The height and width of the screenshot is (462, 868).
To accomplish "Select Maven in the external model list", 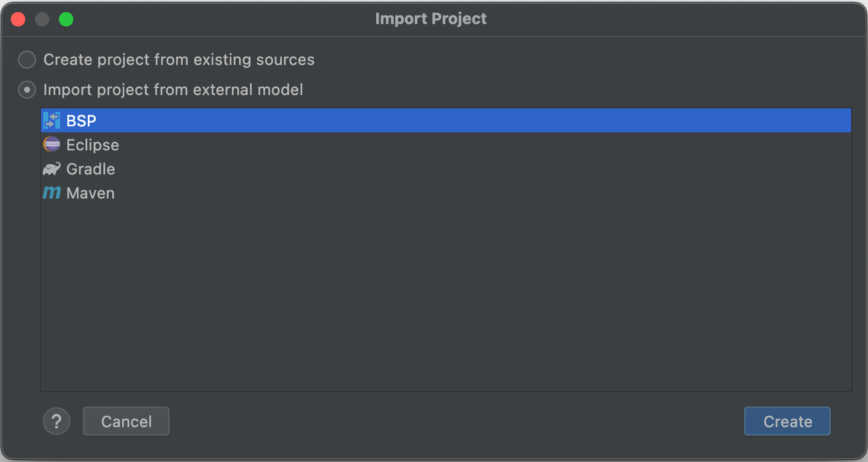I will (90, 193).
